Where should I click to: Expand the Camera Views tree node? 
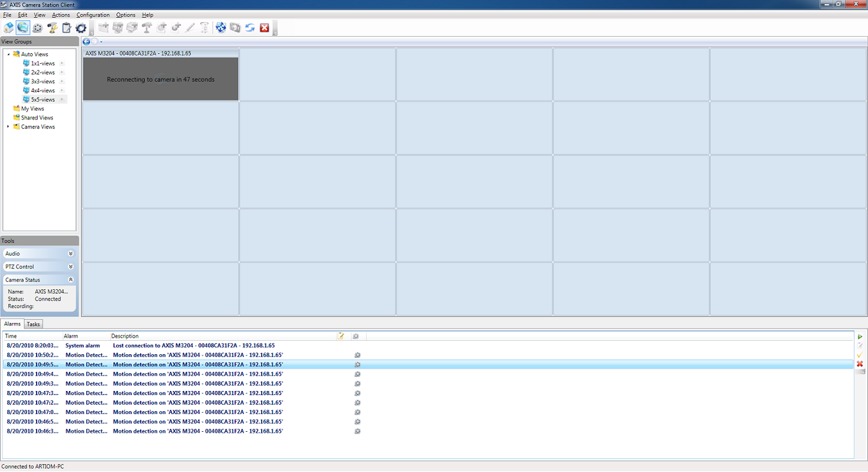pyautogui.click(x=8, y=127)
